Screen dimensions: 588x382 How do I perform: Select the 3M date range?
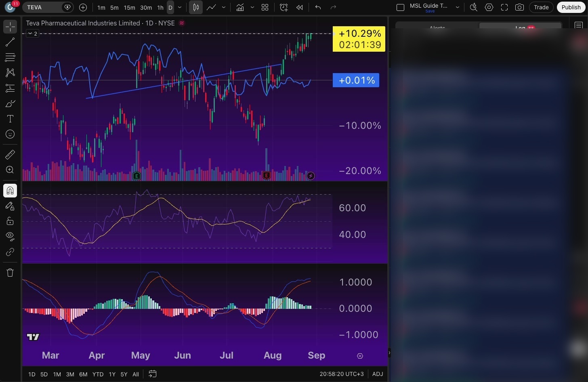click(x=70, y=374)
